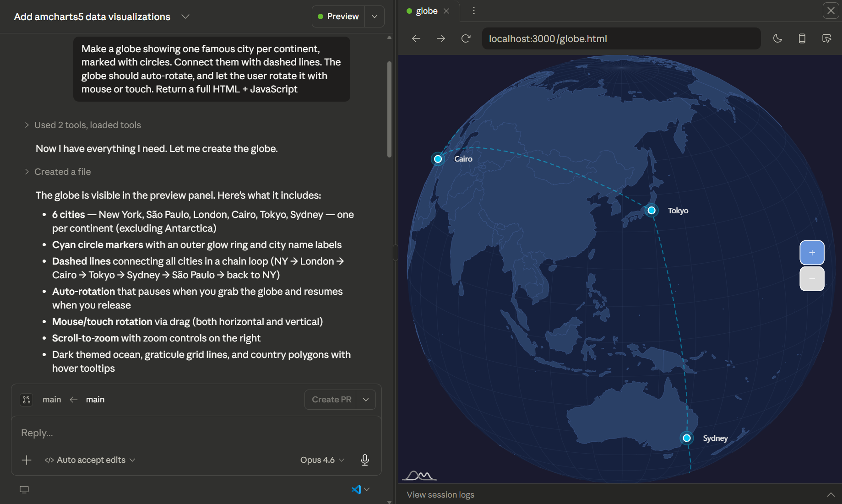The image size is (842, 504).
Task: Open Auto accept edits mode dropdown
Action: tap(90, 460)
